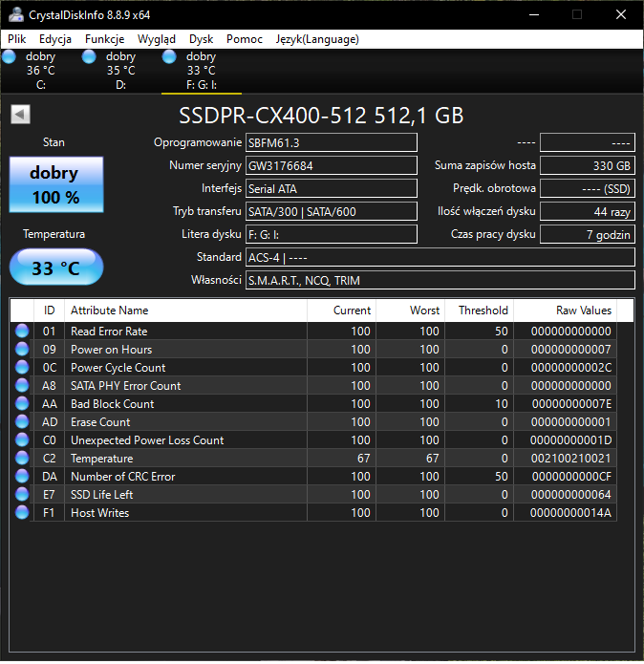Click the Current column header
Screen dimensions: 644x664
click(x=342, y=311)
